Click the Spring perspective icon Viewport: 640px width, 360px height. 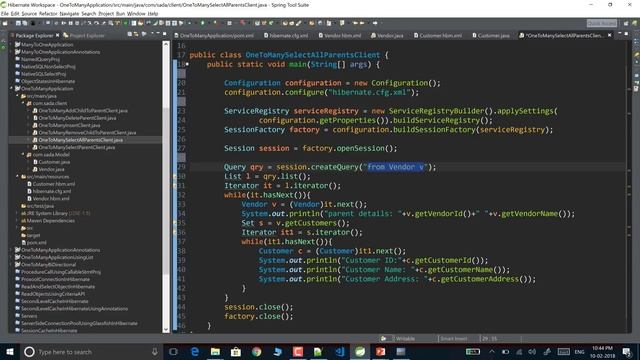click(635, 23)
